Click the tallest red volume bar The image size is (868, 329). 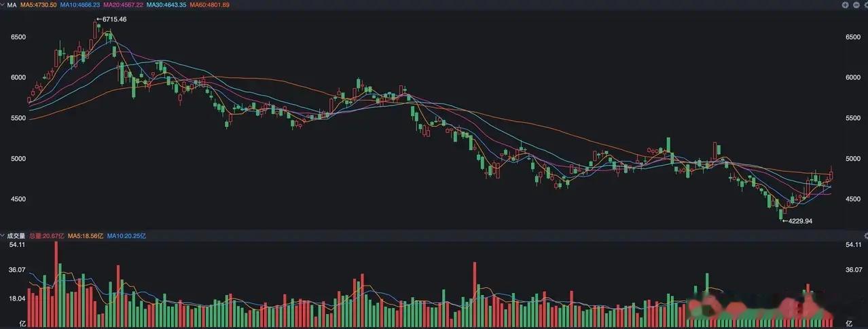click(x=56, y=285)
